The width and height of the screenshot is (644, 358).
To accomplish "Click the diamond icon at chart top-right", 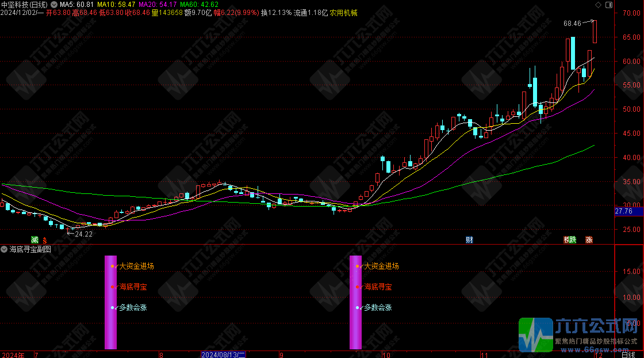I will [599, 4].
